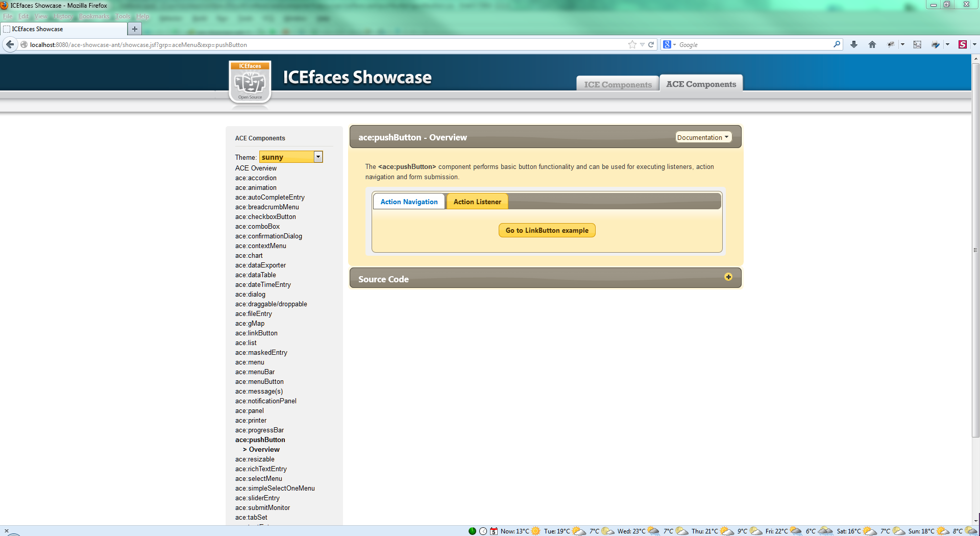Click the screenshot capture toolbar icon
980x536 pixels.
tap(917, 44)
